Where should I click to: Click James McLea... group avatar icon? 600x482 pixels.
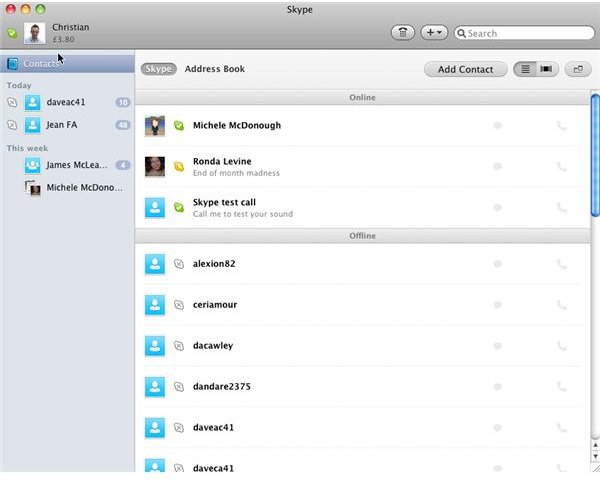(x=33, y=165)
